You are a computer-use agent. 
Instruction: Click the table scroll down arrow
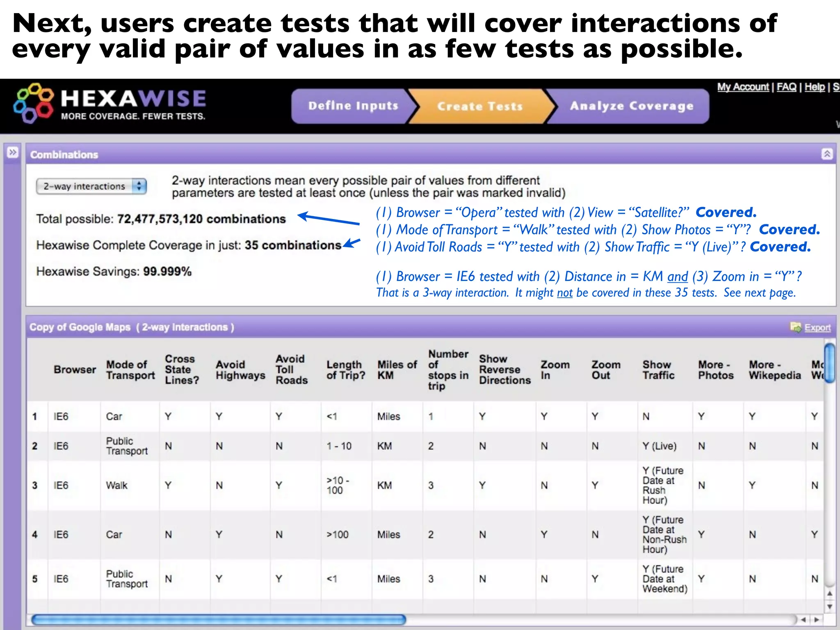830,606
